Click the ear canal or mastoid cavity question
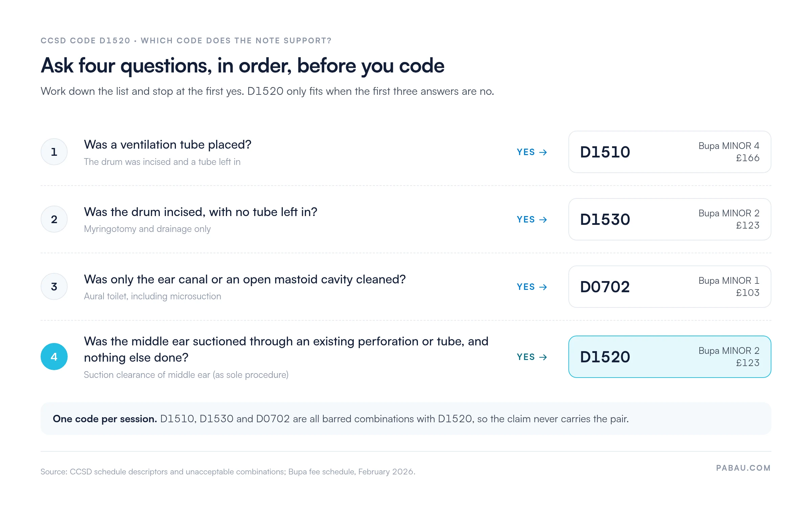This screenshot has width=812, height=512. tap(245, 279)
